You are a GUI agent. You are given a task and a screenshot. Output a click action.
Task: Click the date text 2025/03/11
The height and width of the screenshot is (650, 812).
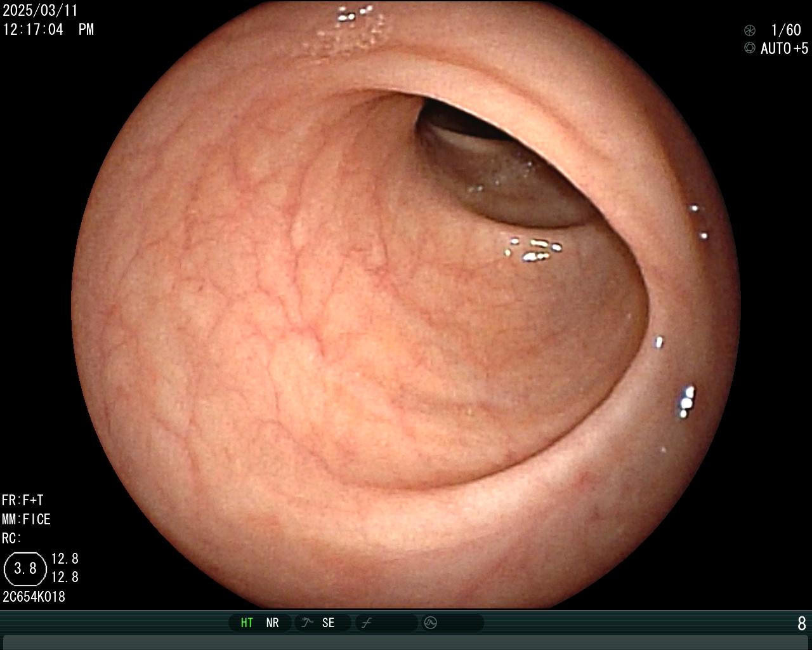coord(40,11)
